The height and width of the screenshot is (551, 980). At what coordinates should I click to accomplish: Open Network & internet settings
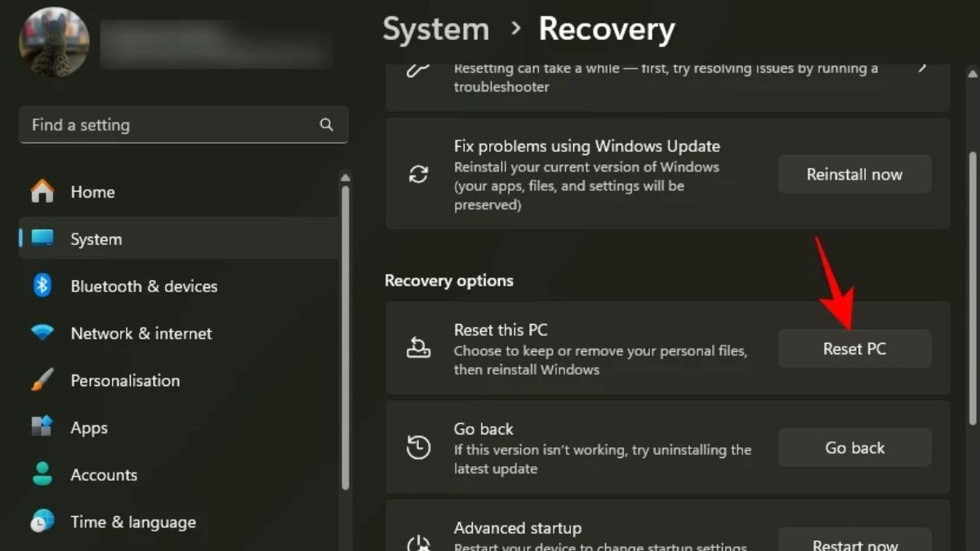tap(140, 333)
